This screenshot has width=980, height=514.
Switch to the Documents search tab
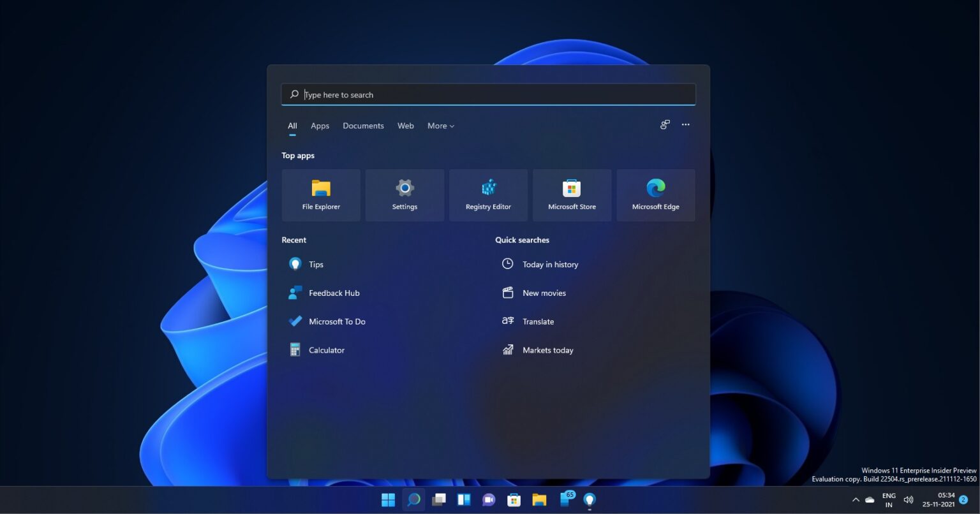point(363,126)
